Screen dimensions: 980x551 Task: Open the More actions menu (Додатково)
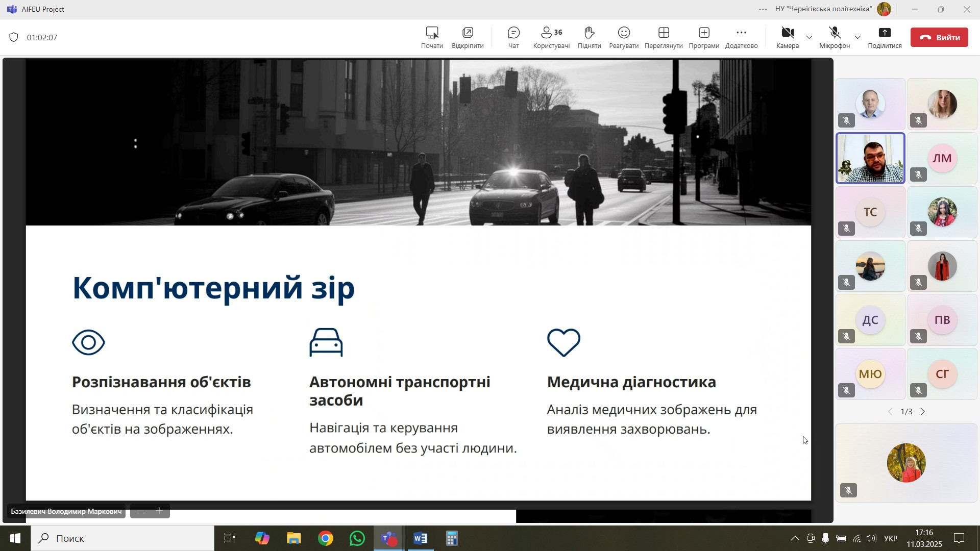741,37
